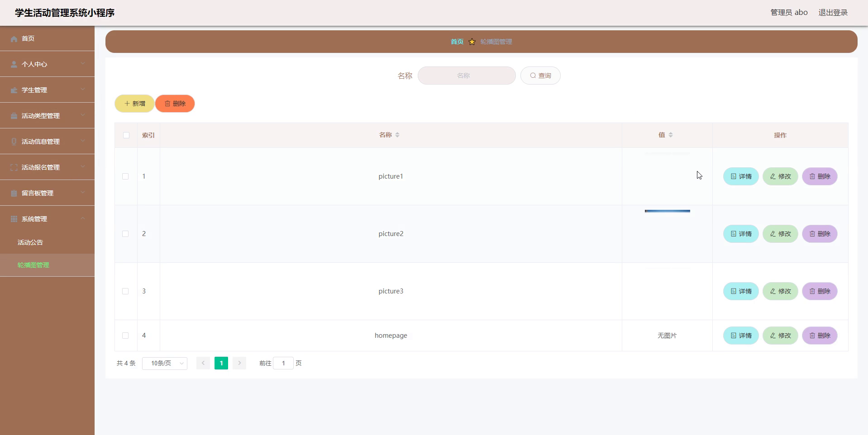Expand the 留言板管理 menu chevron
The image size is (868, 435).
(x=83, y=193)
